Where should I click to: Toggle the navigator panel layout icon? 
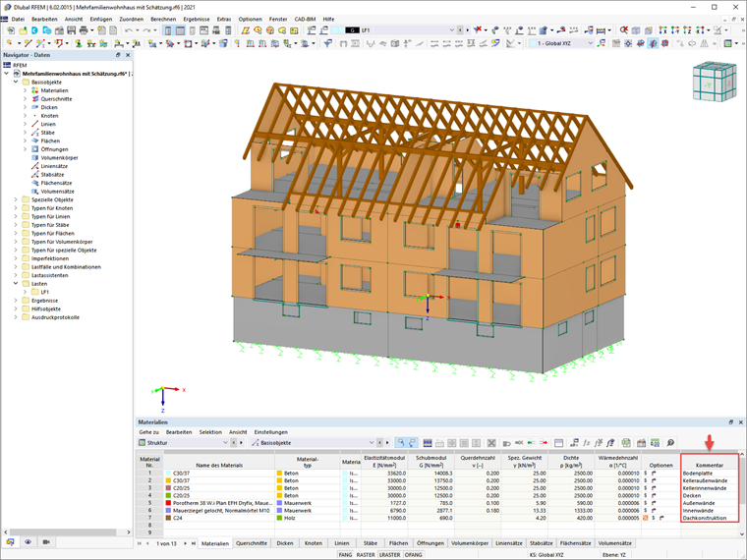(168, 30)
